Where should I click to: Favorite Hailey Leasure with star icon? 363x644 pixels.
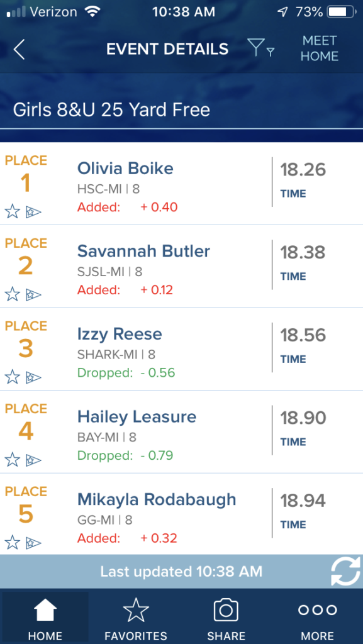click(x=13, y=460)
